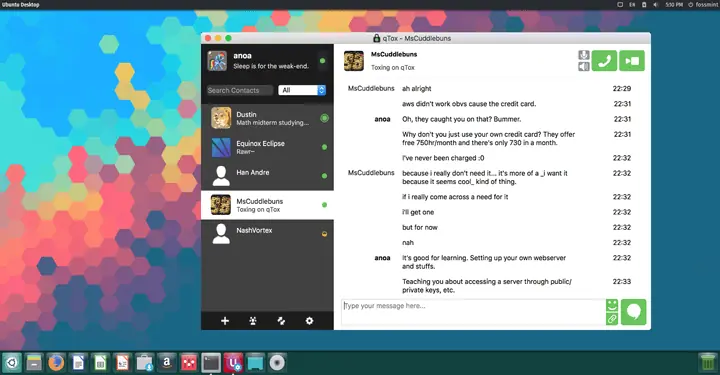
Task: Open chat with Han Andre
Action: [x=267, y=176]
